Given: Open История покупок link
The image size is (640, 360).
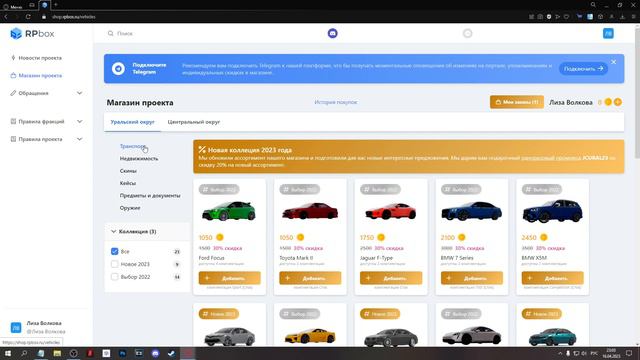Looking at the screenshot, I should (336, 102).
